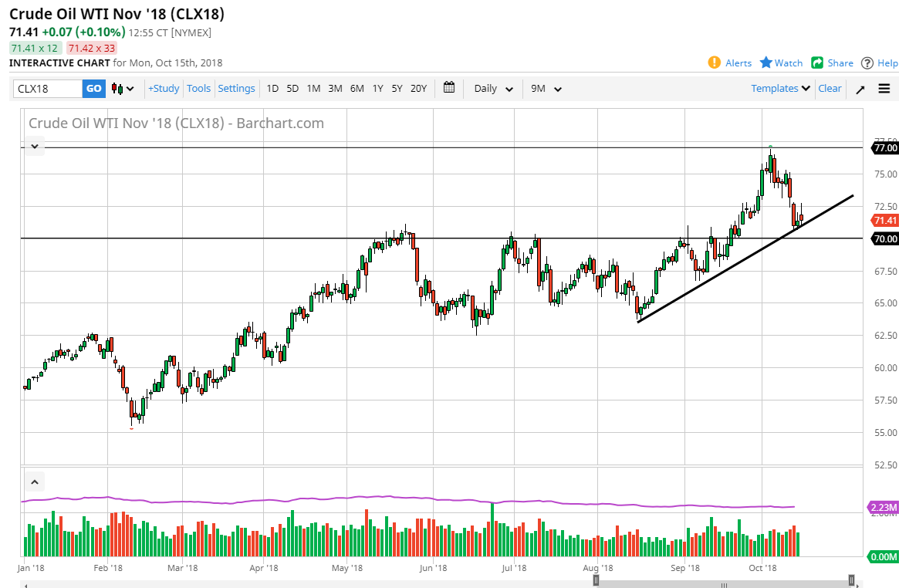Screen dimensions: 899x588
Task: Click the +Study link
Action: 163,88
